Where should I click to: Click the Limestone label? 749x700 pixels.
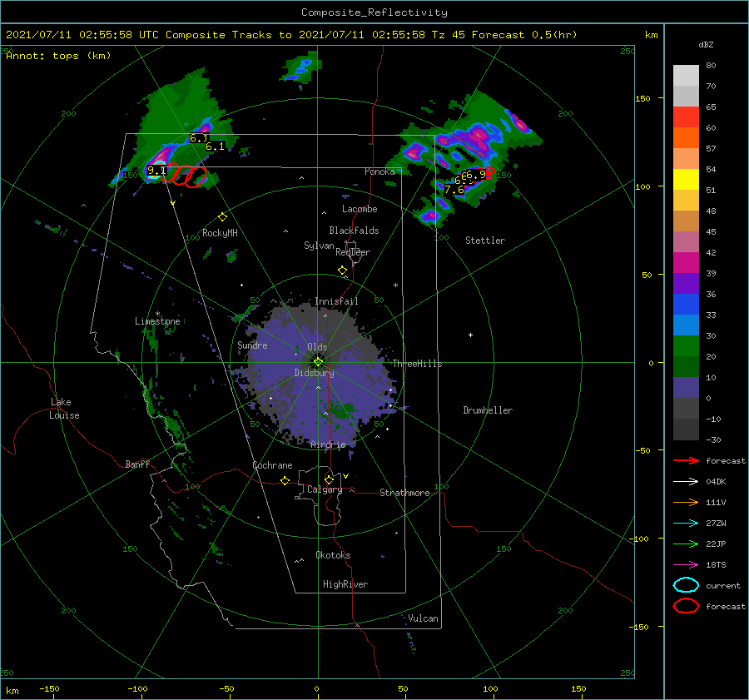pos(157,321)
